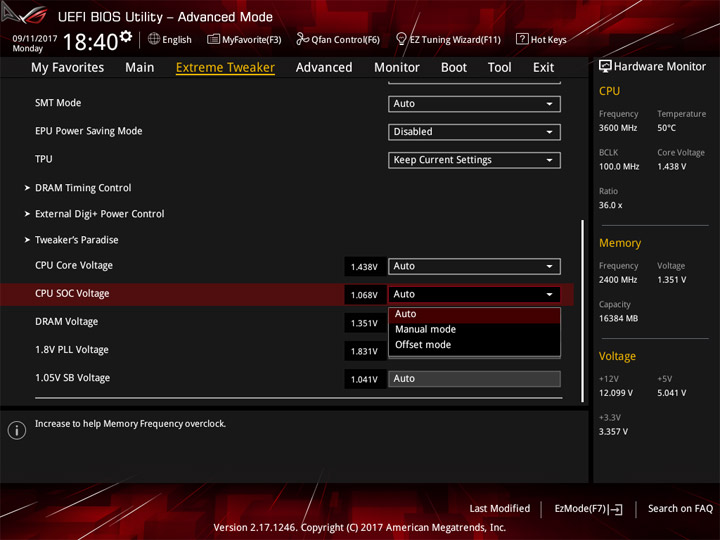Switch to the Main tab

click(140, 68)
